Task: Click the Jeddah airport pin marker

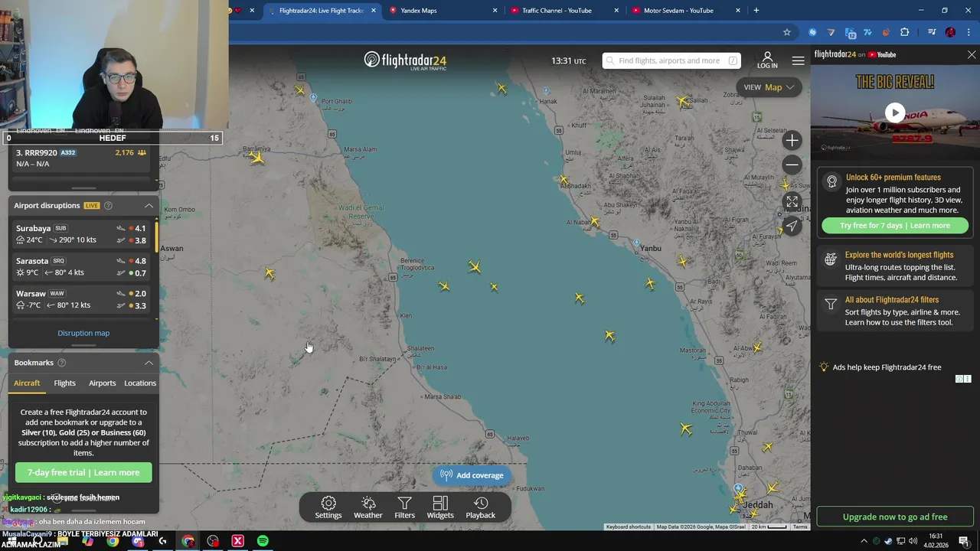Action: 738,488
